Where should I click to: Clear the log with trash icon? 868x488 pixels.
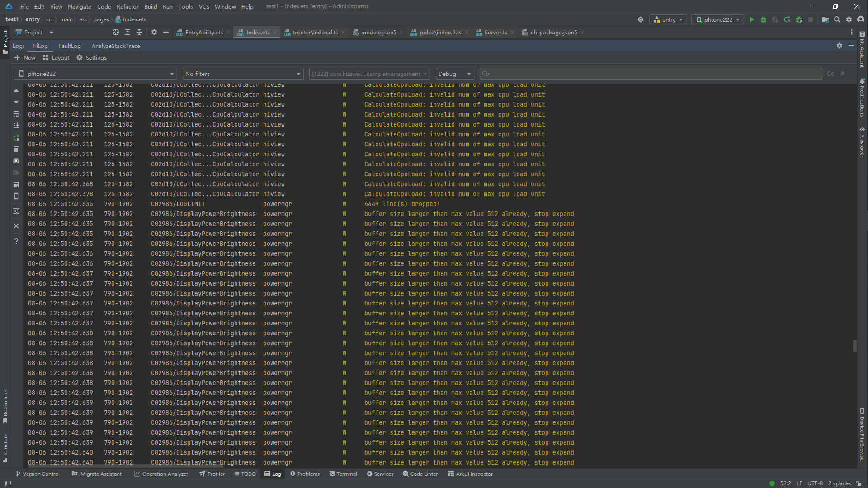(16, 149)
